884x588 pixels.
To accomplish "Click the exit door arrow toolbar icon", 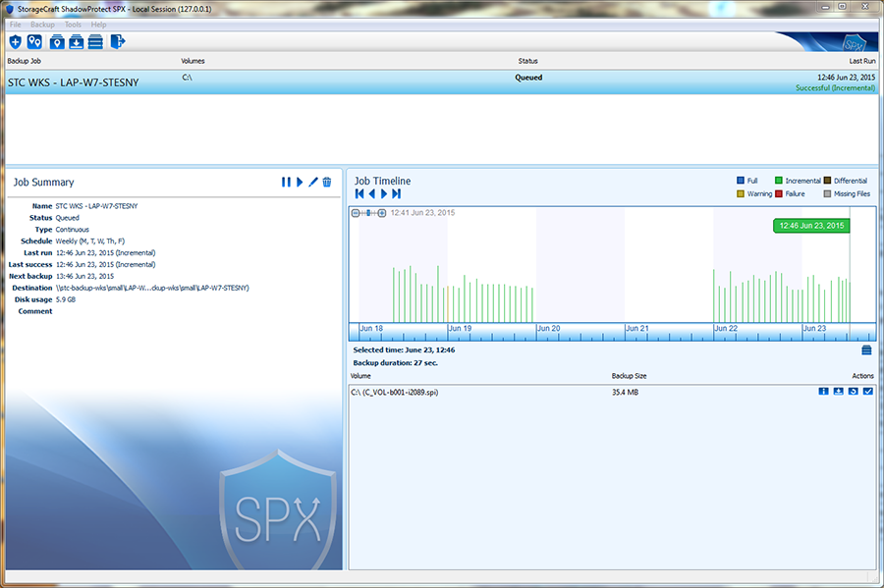I will (x=117, y=41).
